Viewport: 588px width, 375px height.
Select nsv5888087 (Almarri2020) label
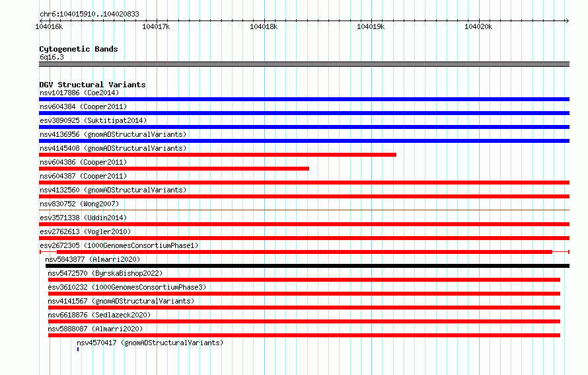[95, 329]
